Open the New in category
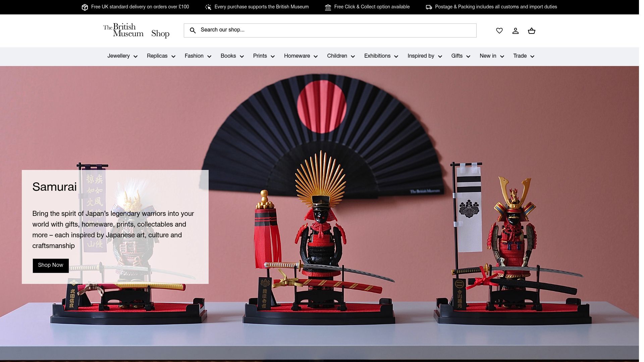Screen dimensions: 644x362 (488, 56)
